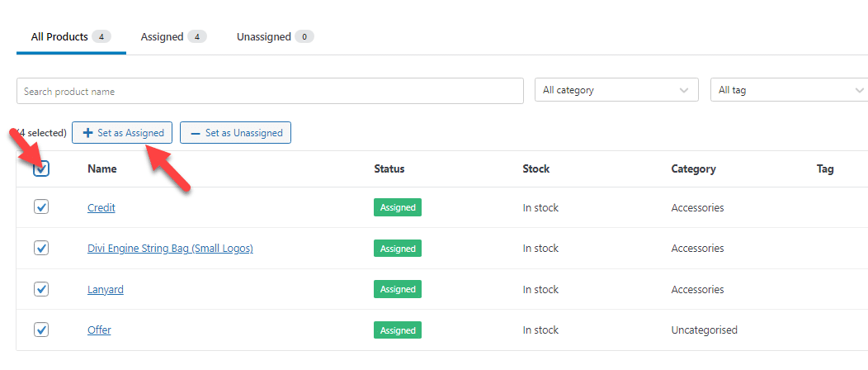
Task: Uncheck the Credit product checkbox
Action: [41, 207]
